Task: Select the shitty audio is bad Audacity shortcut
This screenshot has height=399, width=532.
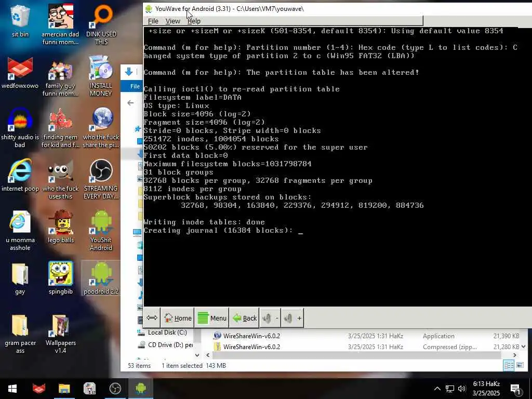Action: 20,128
